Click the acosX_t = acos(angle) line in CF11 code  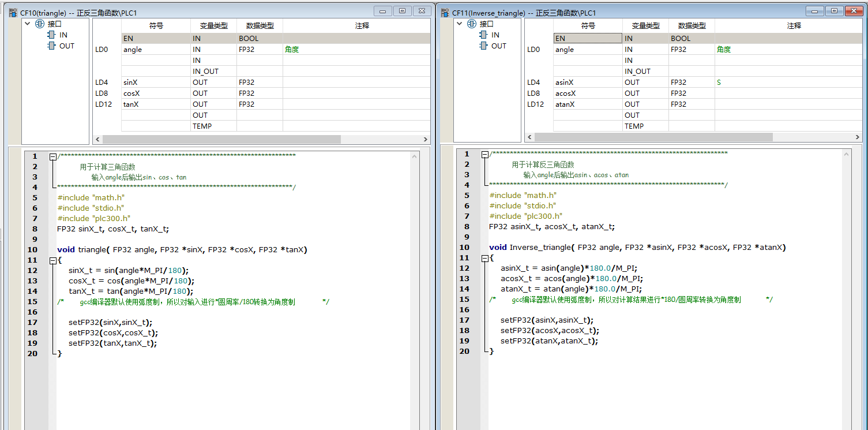(572, 279)
